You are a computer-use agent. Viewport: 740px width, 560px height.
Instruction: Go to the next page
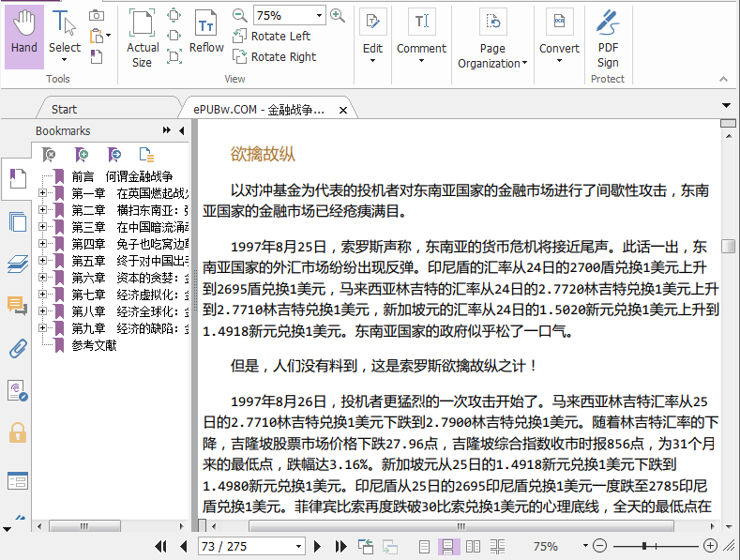[317, 546]
